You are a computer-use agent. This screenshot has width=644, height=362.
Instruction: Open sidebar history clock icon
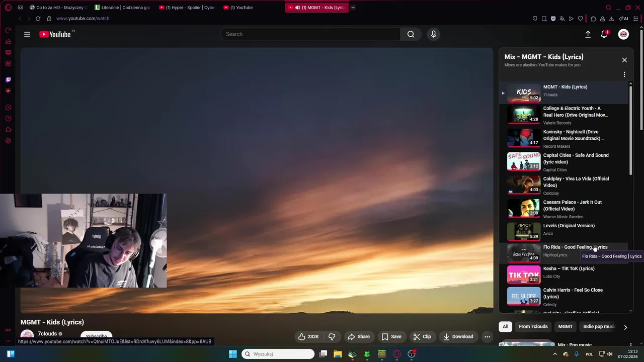coord(8,119)
